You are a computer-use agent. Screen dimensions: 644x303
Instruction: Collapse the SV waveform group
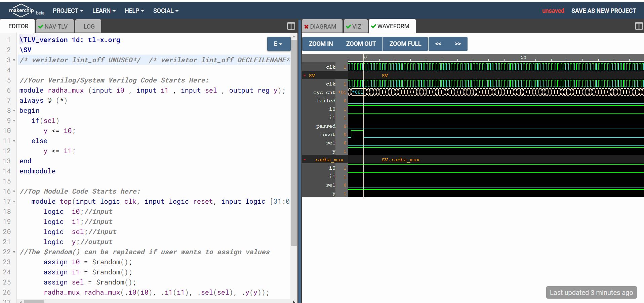click(305, 75)
